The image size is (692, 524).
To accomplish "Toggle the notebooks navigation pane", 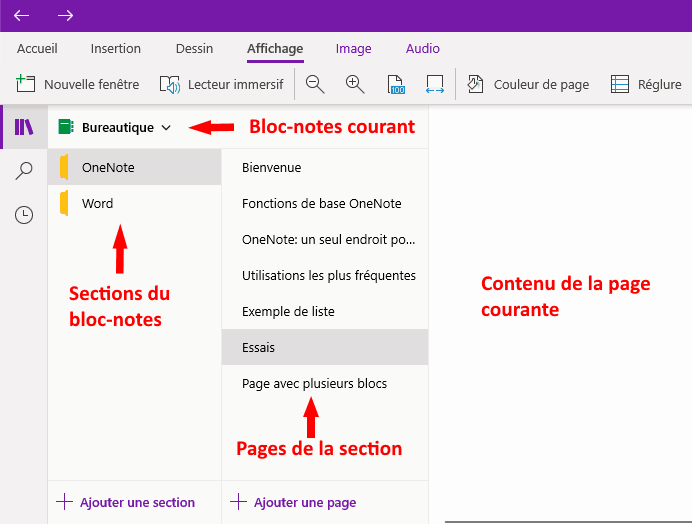I will pos(24,127).
